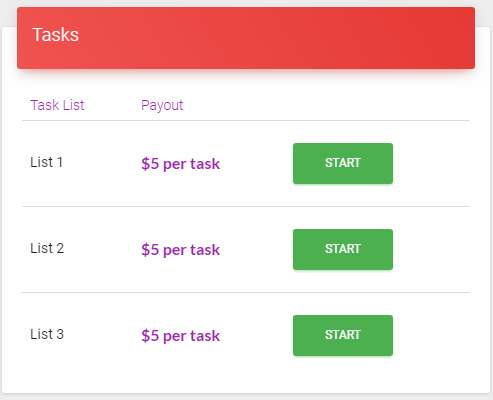Choose the List 3 row label
This screenshot has width=493, height=400.
click(47, 334)
